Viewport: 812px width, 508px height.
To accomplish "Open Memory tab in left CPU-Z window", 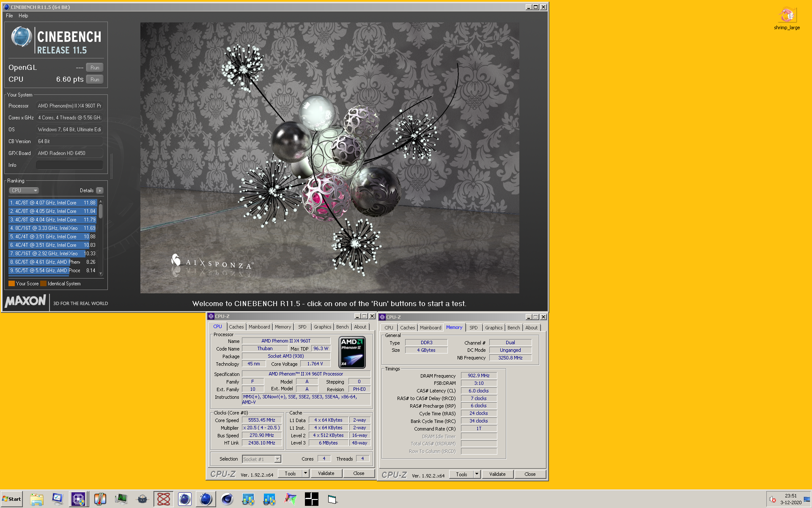I will coord(283,327).
